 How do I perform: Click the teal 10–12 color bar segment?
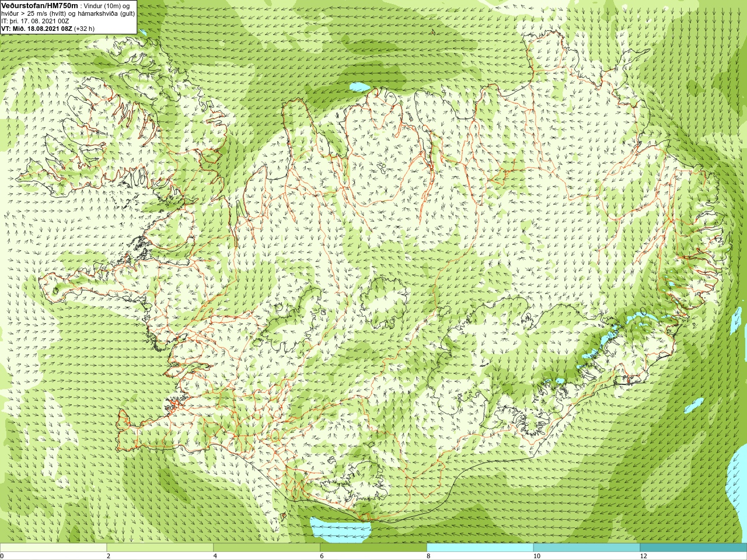click(x=587, y=548)
